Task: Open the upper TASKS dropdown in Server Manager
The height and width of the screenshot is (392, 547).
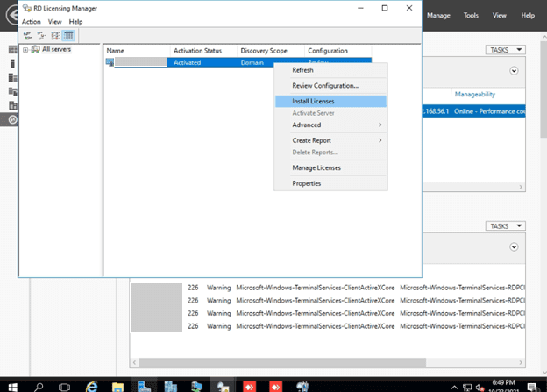Action: 506,50
